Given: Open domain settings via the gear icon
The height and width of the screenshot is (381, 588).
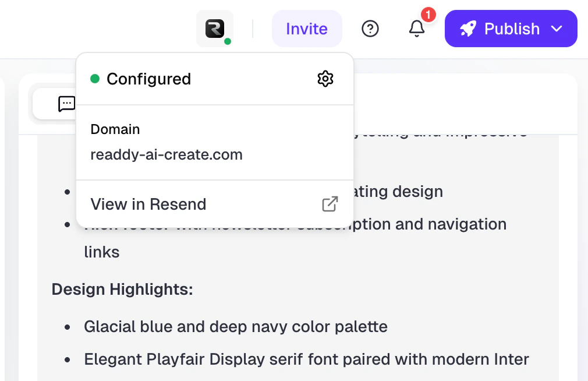Looking at the screenshot, I should 325,79.
